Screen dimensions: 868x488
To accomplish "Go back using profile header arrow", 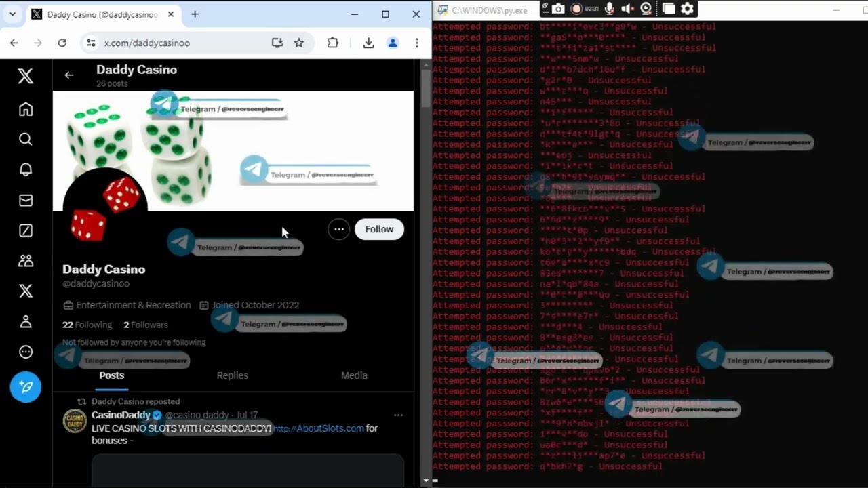I will pyautogui.click(x=69, y=75).
